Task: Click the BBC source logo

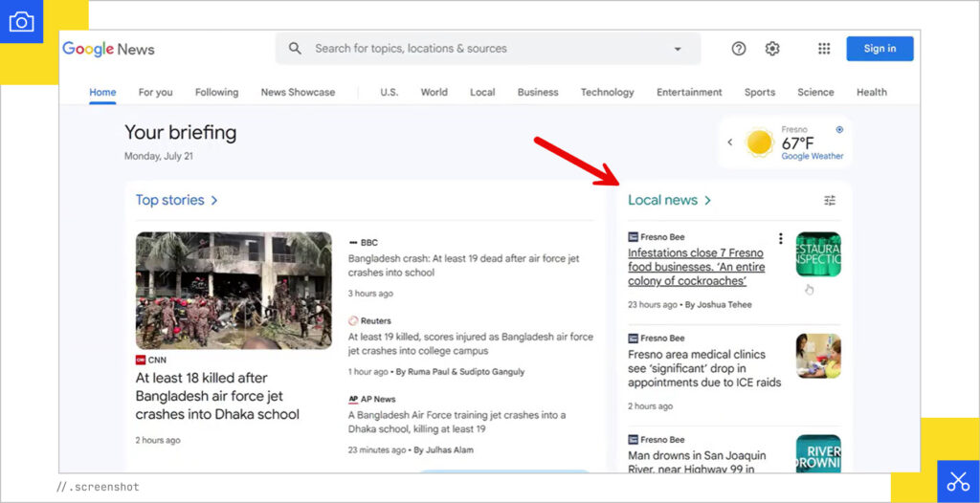Action: pyautogui.click(x=353, y=243)
